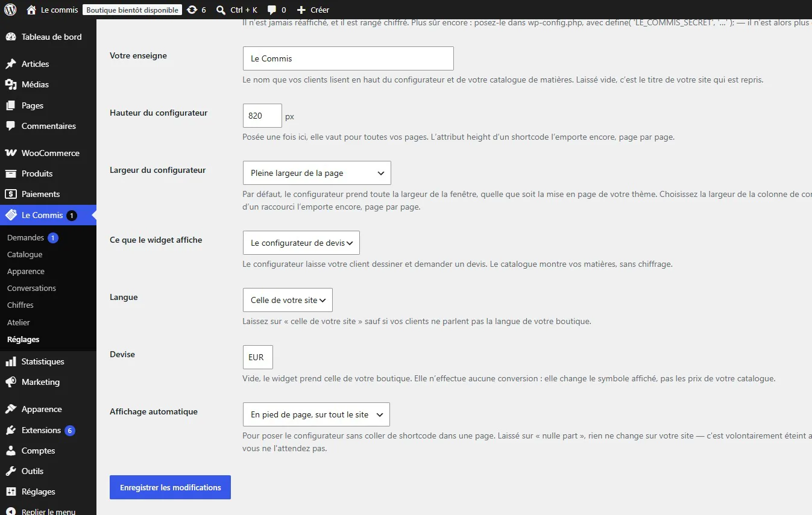Screen dimensions: 812x515
Task: Open the Catalogue submenu item
Action: coord(25,255)
